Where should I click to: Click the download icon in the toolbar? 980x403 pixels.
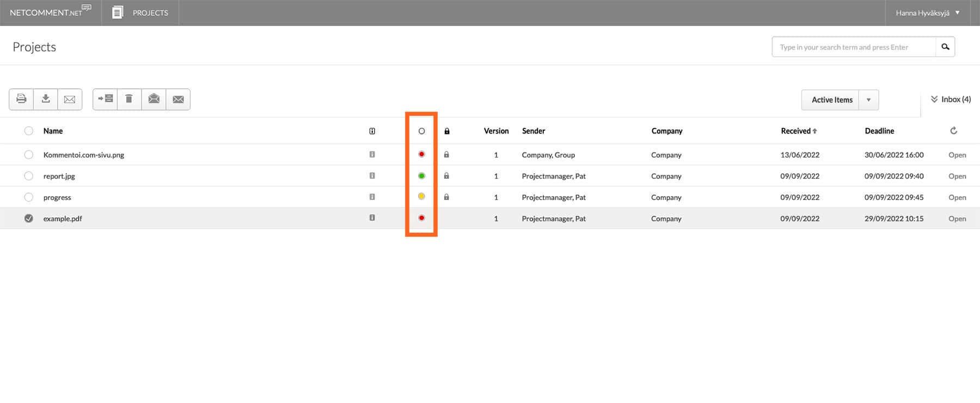point(46,99)
